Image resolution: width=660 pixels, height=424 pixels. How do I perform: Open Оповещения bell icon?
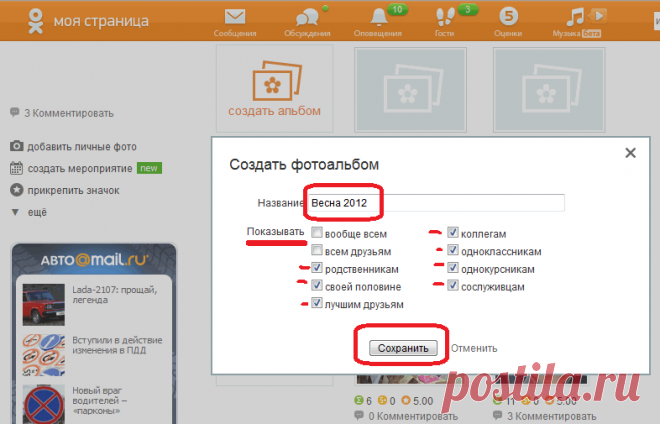pos(379,17)
